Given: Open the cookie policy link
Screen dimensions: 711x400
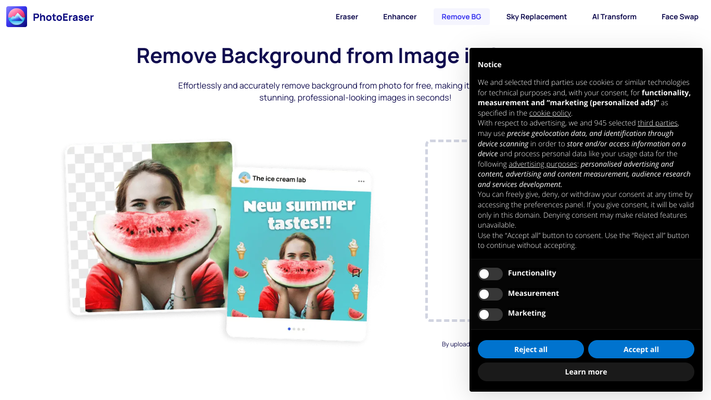Looking at the screenshot, I should tap(550, 113).
